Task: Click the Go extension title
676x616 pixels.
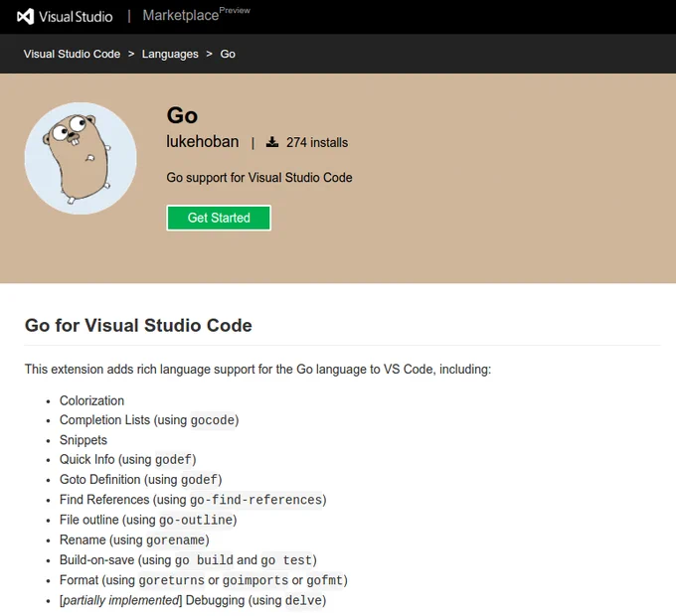Action: click(x=182, y=115)
